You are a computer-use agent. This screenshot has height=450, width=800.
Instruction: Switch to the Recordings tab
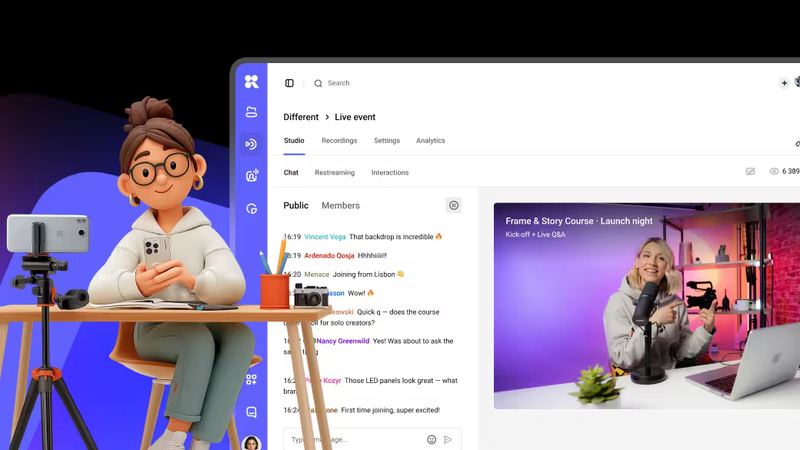pyautogui.click(x=339, y=140)
